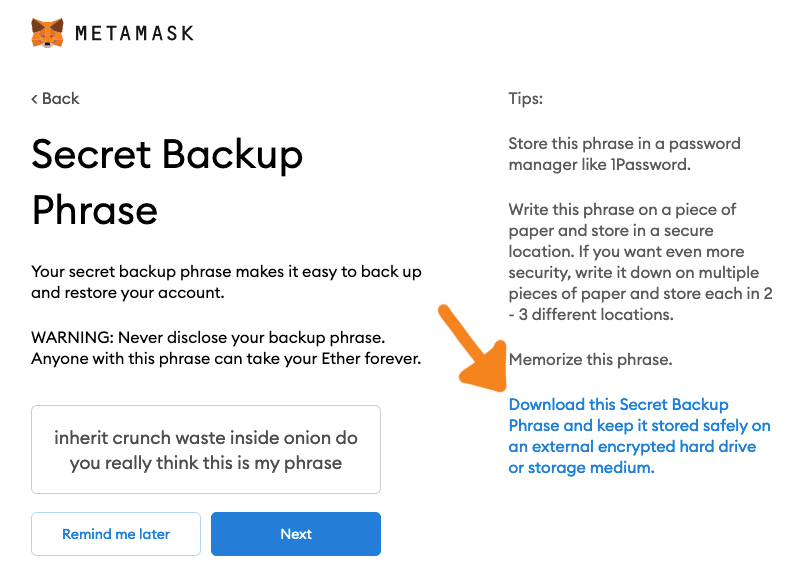Choose Remind me later
This screenshot has height=564, width=802.
pos(116,534)
